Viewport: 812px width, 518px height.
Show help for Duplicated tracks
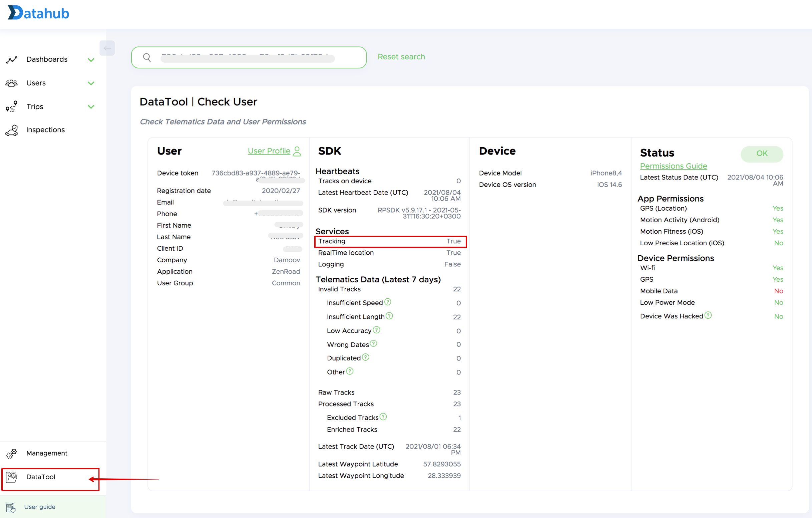point(366,357)
